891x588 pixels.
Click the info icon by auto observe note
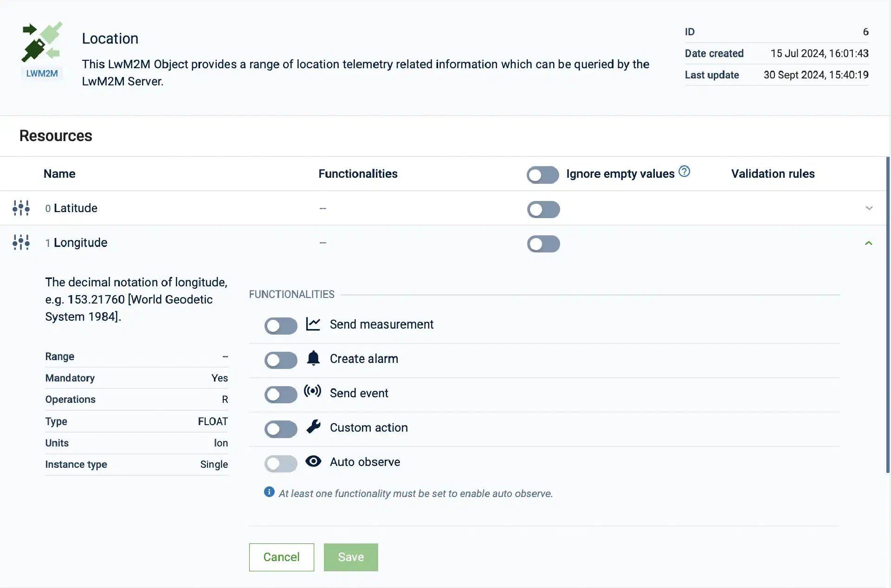(269, 492)
